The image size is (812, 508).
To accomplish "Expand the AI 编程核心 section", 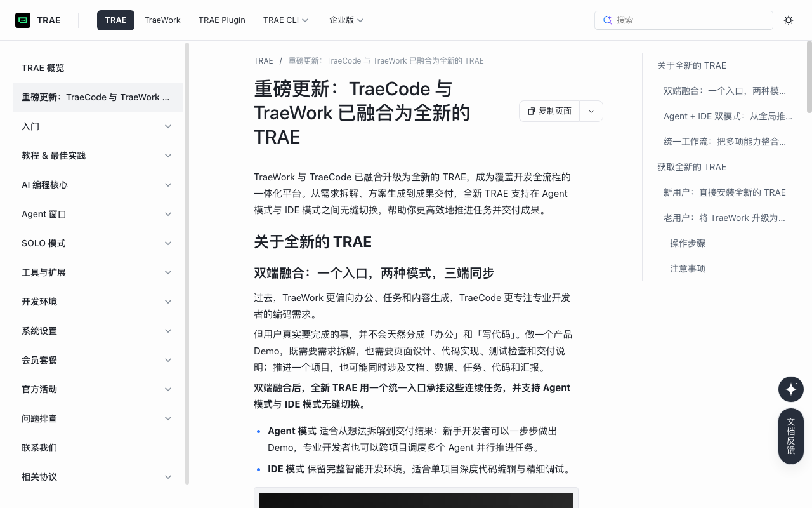I will [98, 185].
